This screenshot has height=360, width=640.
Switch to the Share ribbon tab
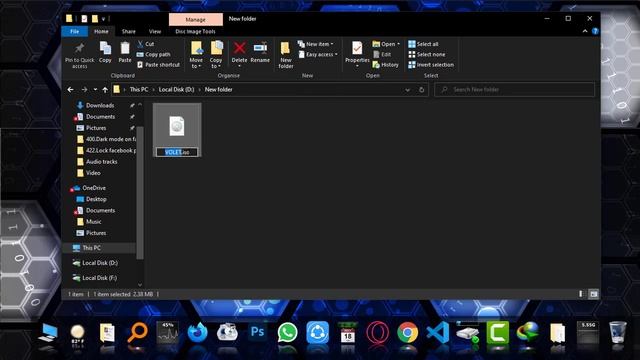pos(128,31)
